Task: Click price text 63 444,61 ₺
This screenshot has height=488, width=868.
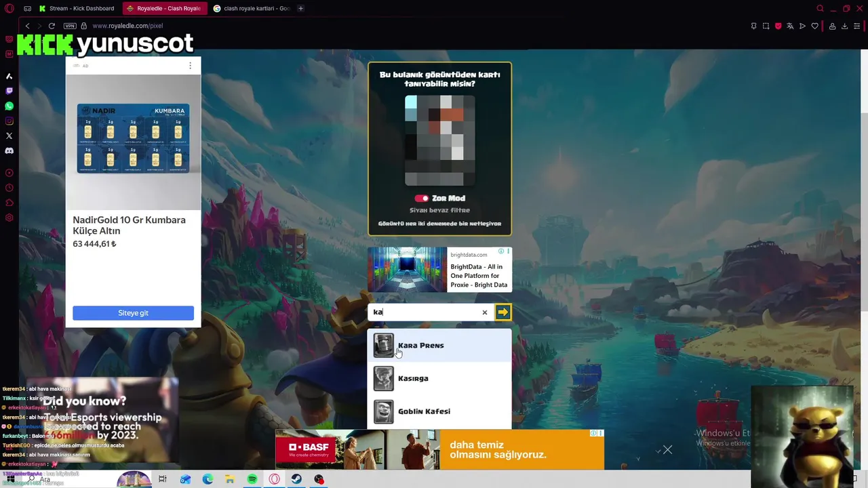Action: pyautogui.click(x=94, y=244)
